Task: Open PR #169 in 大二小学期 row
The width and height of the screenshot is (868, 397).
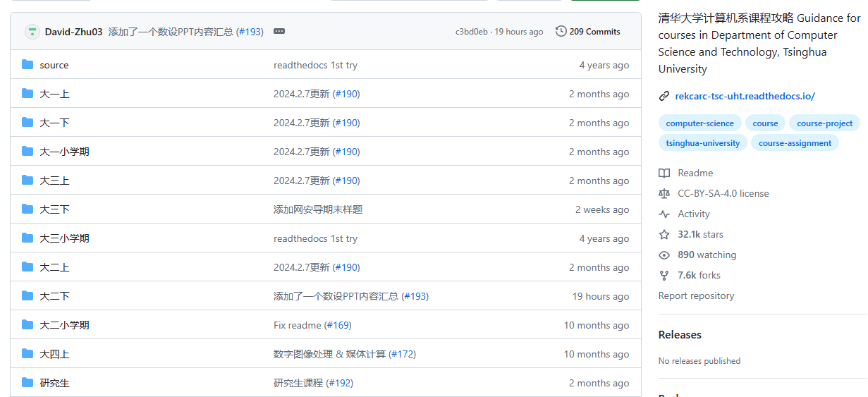Action: click(x=338, y=325)
